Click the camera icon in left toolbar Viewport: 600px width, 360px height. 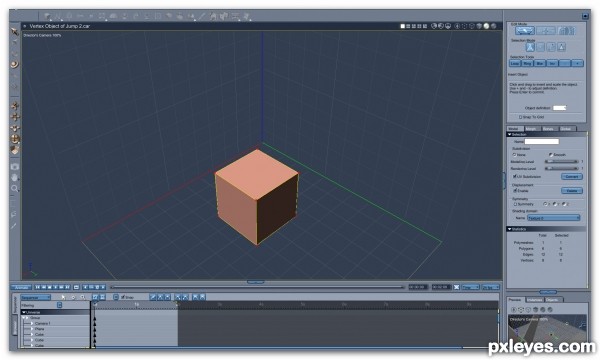[x=15, y=167]
